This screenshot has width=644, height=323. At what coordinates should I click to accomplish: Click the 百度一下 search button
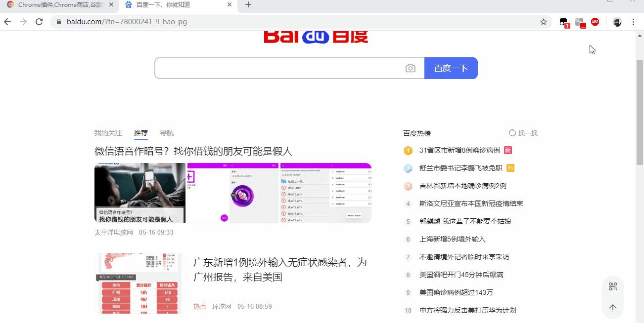pos(451,68)
